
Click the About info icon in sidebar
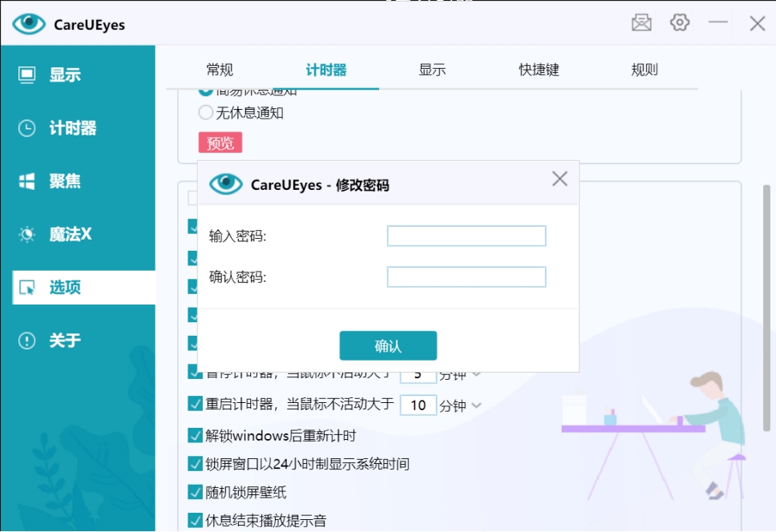[27, 341]
